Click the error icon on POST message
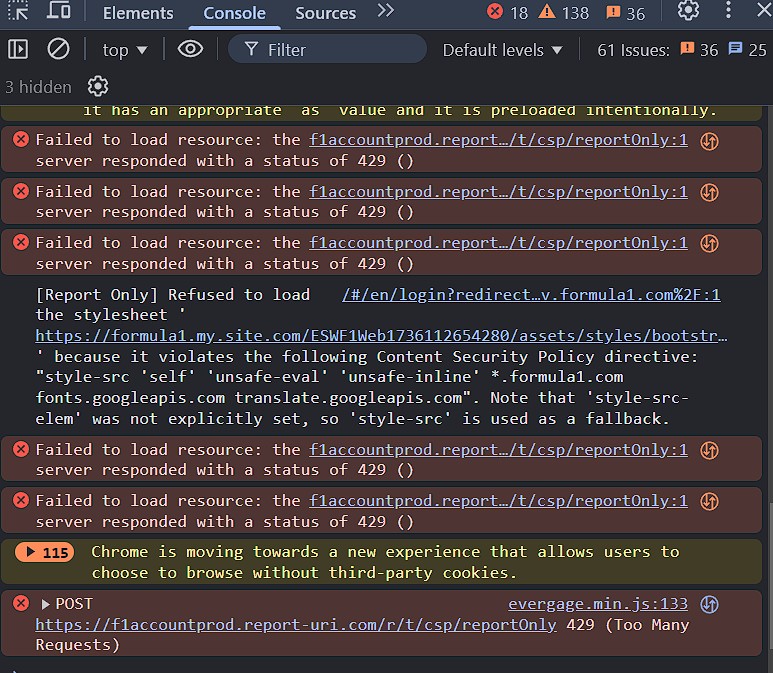 21,603
